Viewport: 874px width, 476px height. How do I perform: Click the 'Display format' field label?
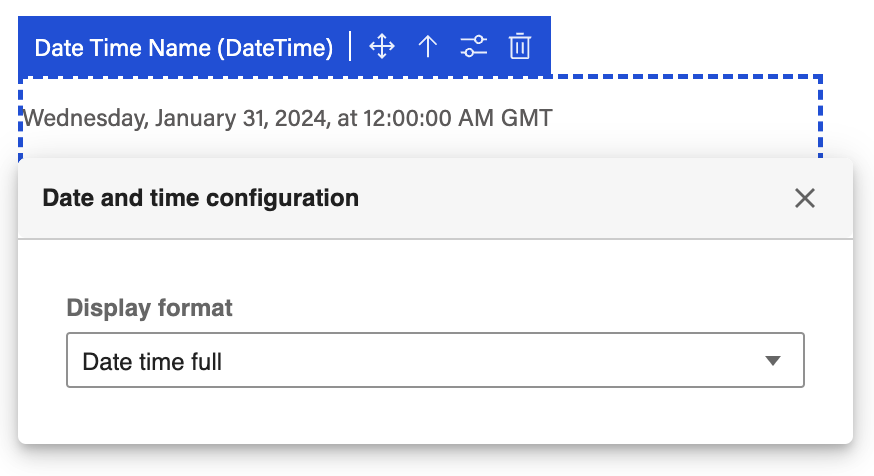pyautogui.click(x=149, y=308)
